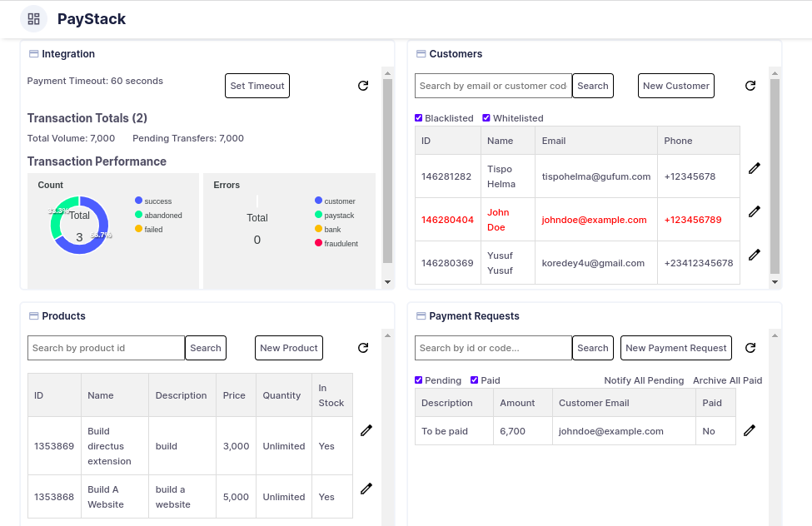Edit the To be paid payment request

(750, 430)
